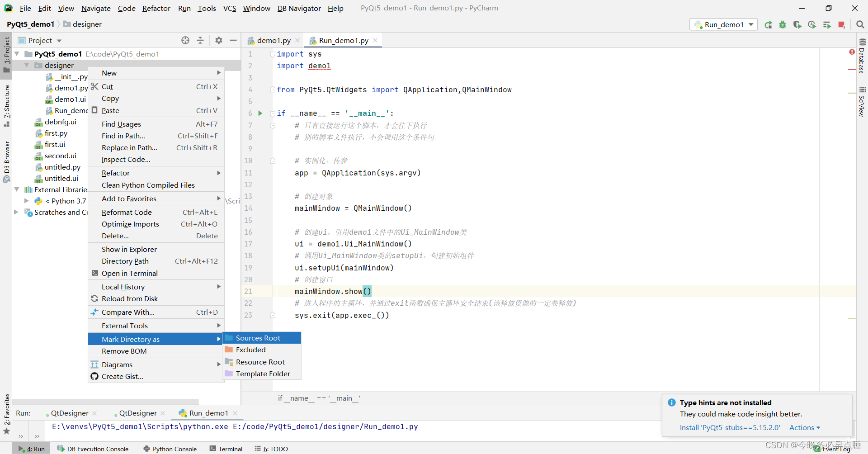Image resolution: width=868 pixels, height=454 pixels.
Task: Open the 6: TODO tool button
Action: click(x=271, y=449)
